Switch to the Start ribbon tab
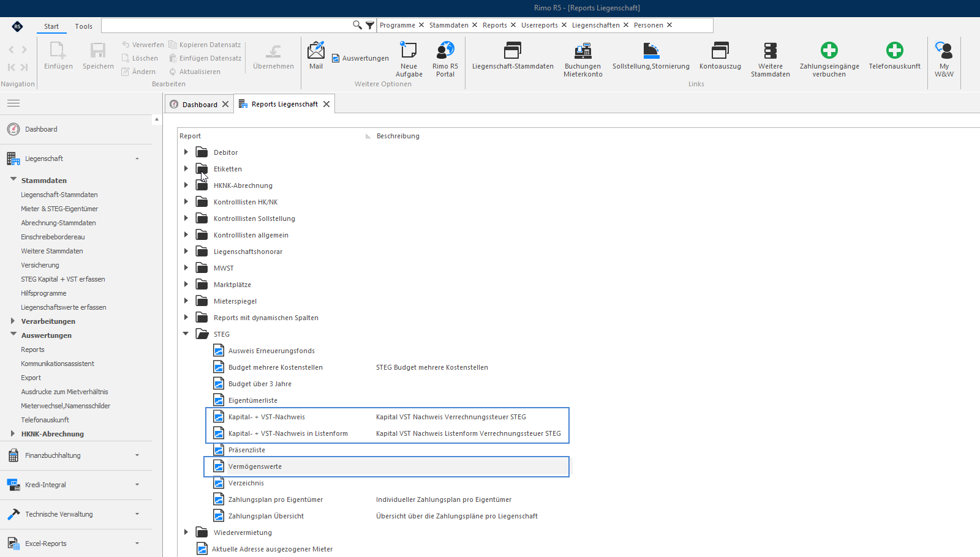Viewport: 980px width, 557px height. pos(51,26)
